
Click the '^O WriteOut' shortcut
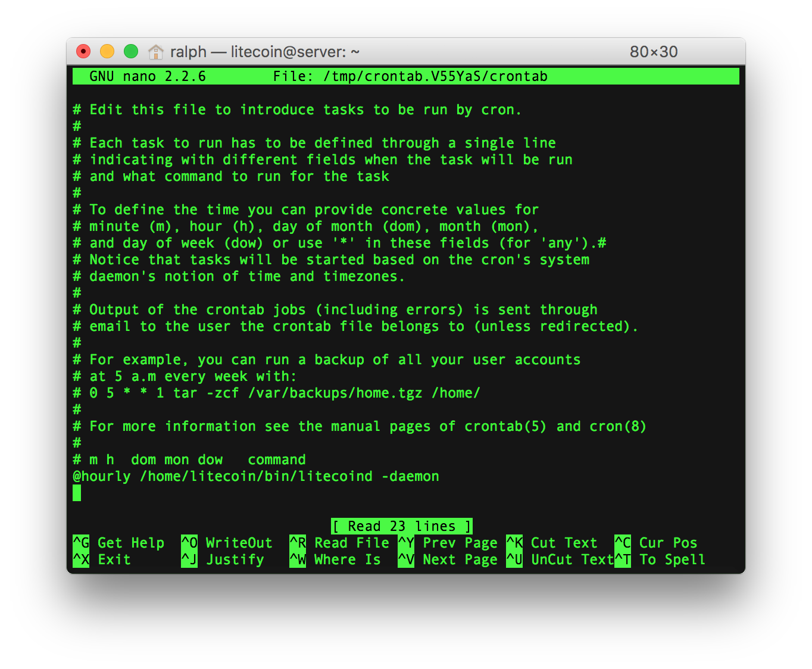[227, 543]
